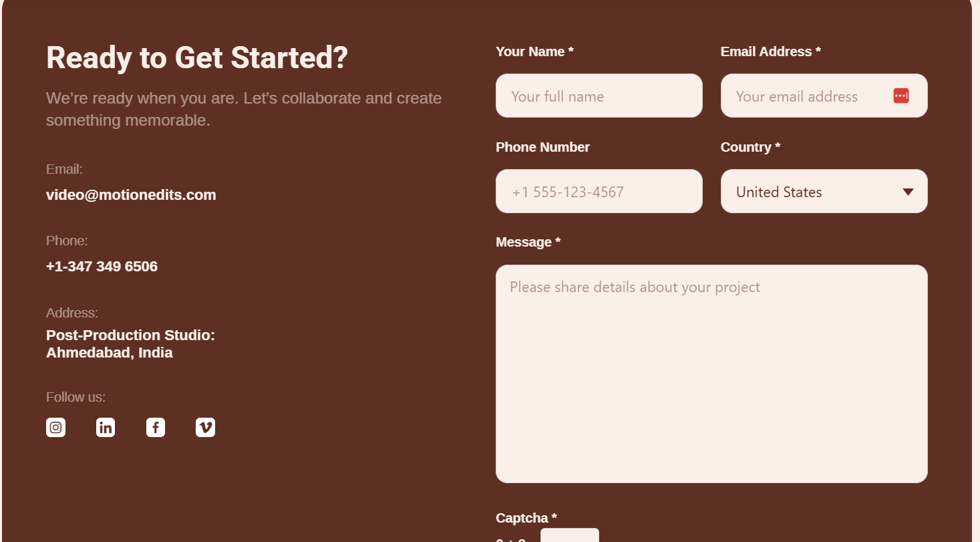
Task: Focus the Captcha answer box
Action: [x=570, y=535]
